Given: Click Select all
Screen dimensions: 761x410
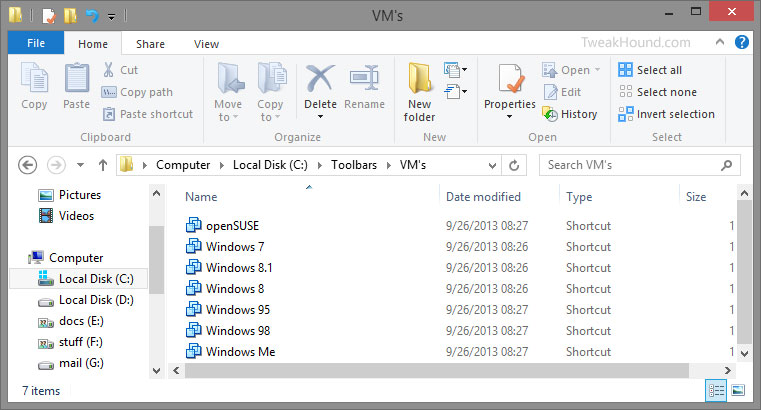Looking at the screenshot, I should (650, 70).
